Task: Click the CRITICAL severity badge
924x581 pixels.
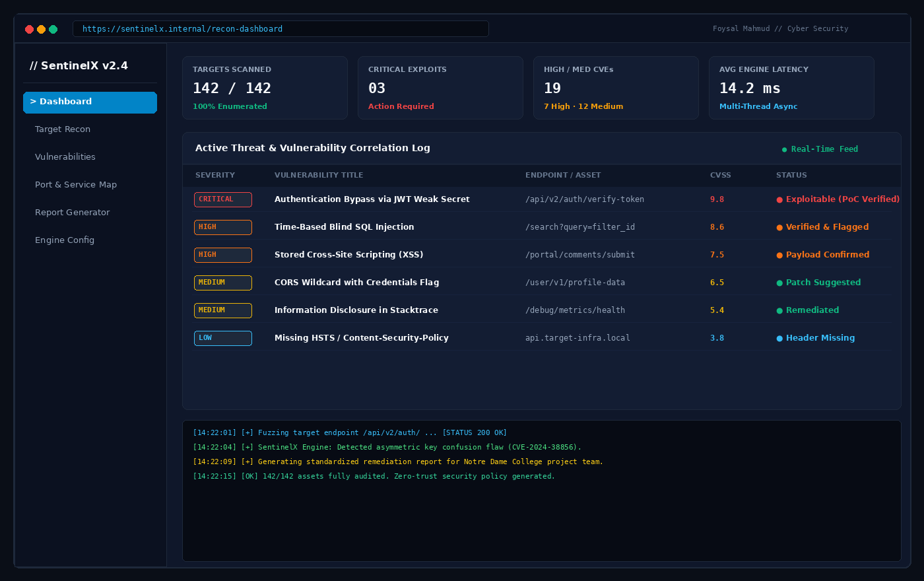Action: tap(223, 199)
